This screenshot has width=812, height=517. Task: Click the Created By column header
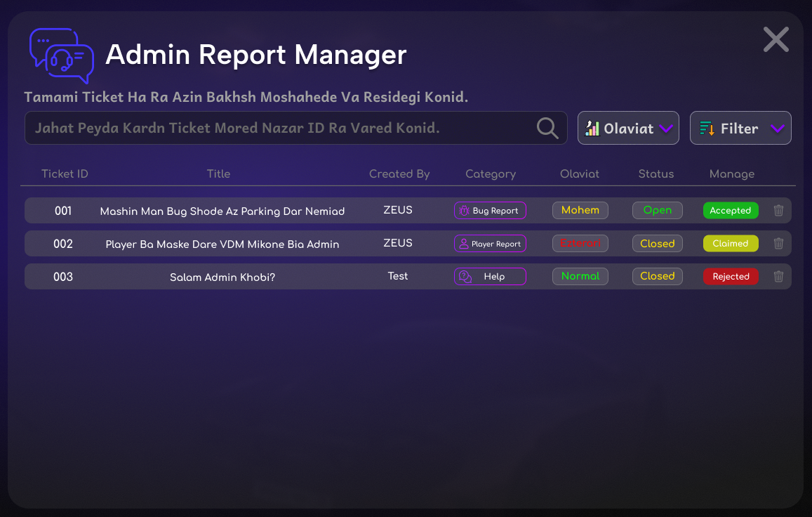click(399, 174)
